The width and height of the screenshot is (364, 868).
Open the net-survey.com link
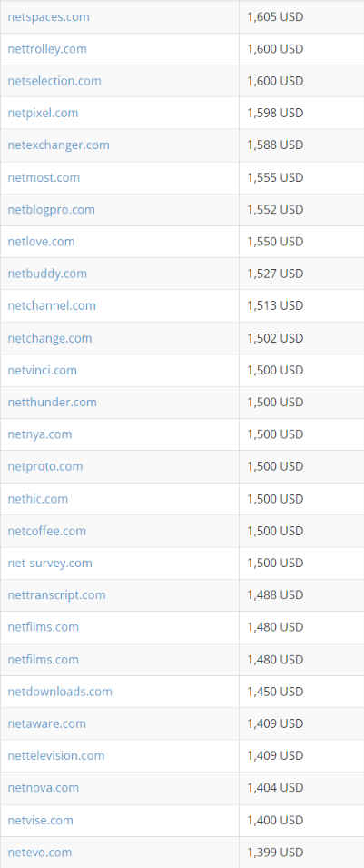click(50, 563)
